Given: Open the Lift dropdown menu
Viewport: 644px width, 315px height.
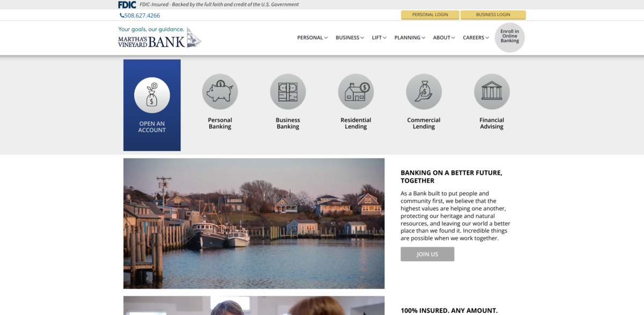Looking at the screenshot, I should [x=379, y=38].
